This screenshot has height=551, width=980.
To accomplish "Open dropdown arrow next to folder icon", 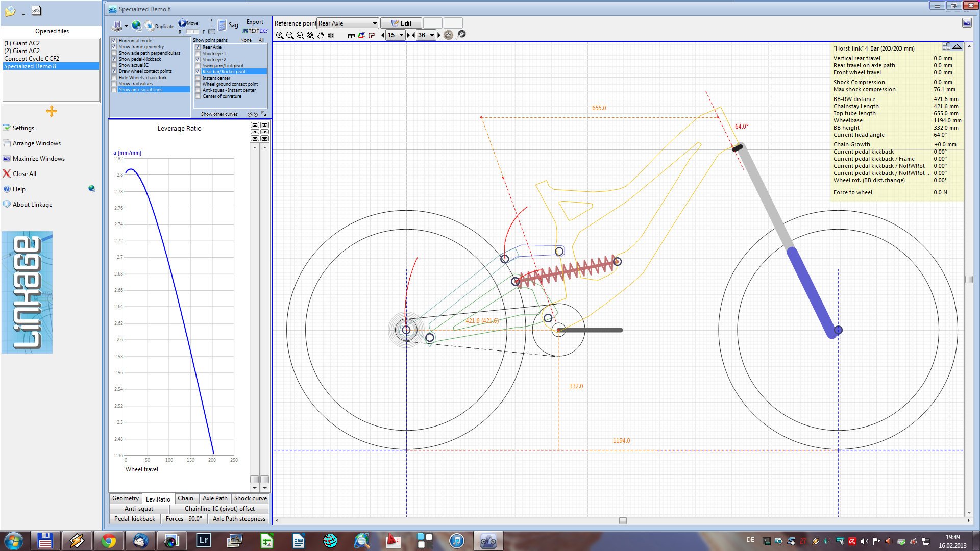I will coord(23,14).
